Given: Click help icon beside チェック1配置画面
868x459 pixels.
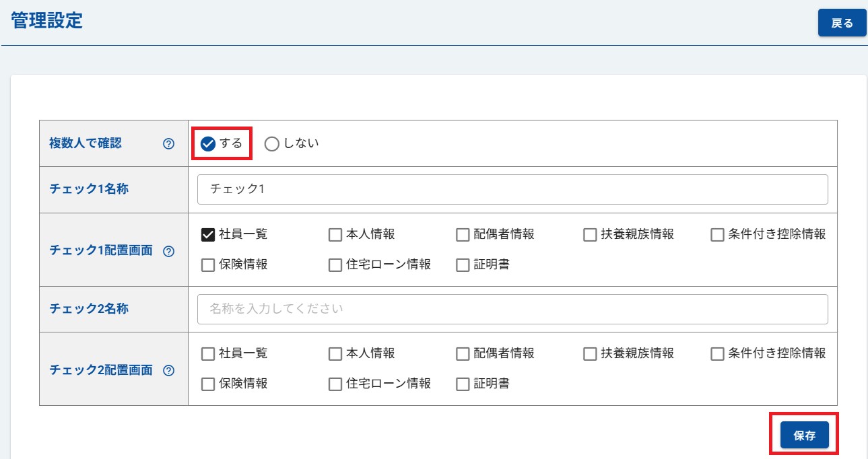Looking at the screenshot, I should [x=169, y=251].
